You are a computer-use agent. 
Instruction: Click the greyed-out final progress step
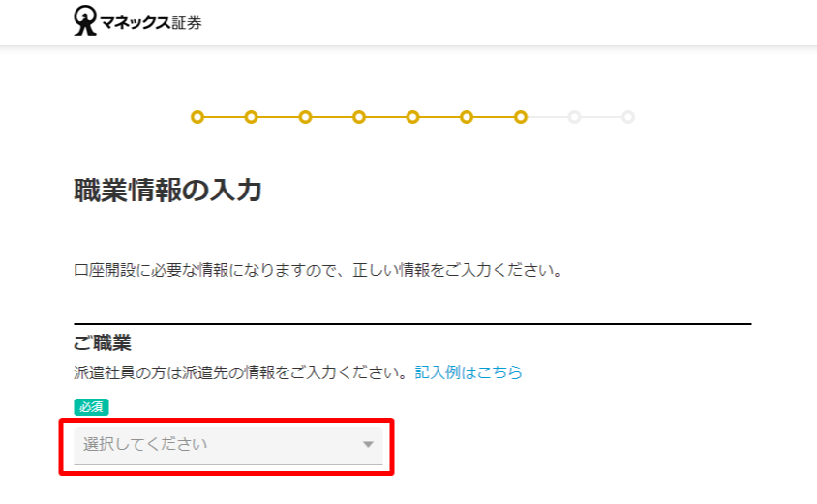[628, 117]
